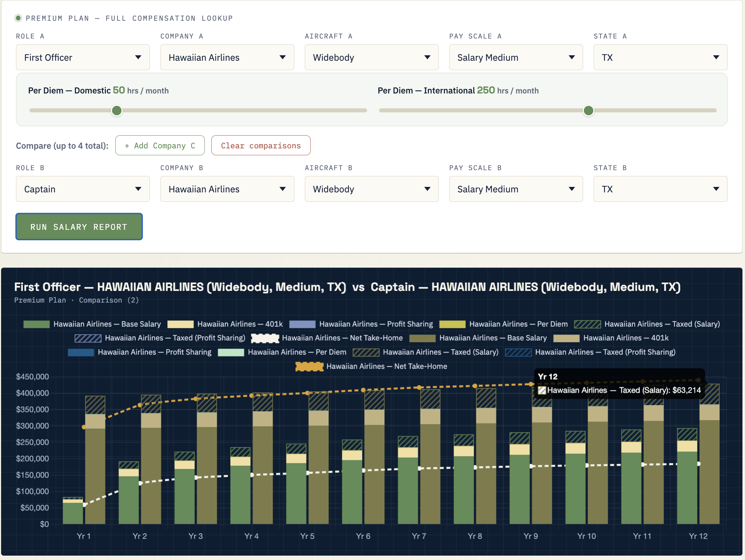Image resolution: width=745 pixels, height=560 pixels.
Task: Click the "Yr 7" axis label
Action: coord(419,536)
